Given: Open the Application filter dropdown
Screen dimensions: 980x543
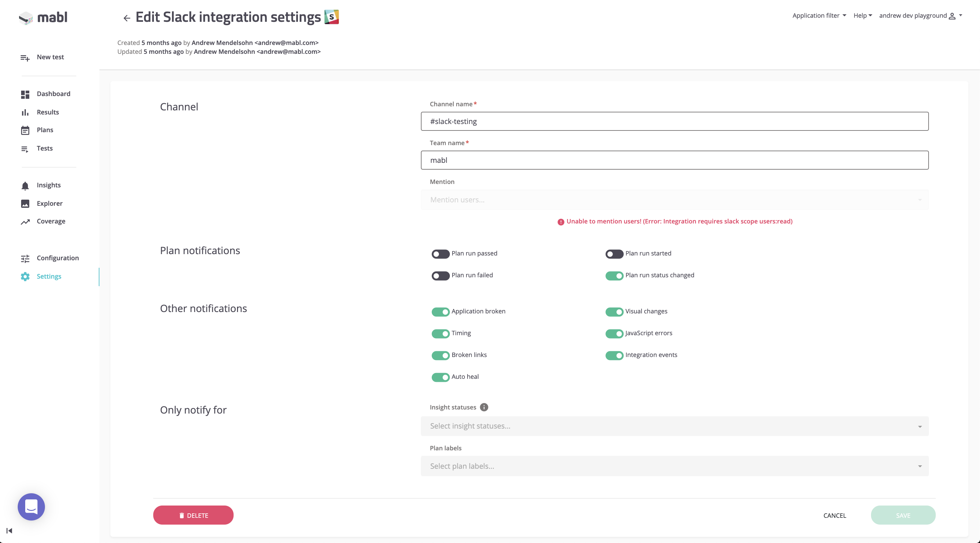Looking at the screenshot, I should (x=819, y=16).
